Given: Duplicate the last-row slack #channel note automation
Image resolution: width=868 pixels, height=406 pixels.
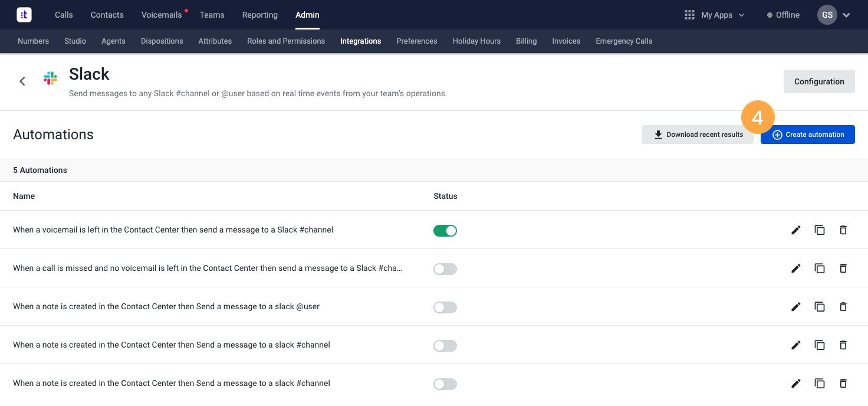Looking at the screenshot, I should coord(820,384).
